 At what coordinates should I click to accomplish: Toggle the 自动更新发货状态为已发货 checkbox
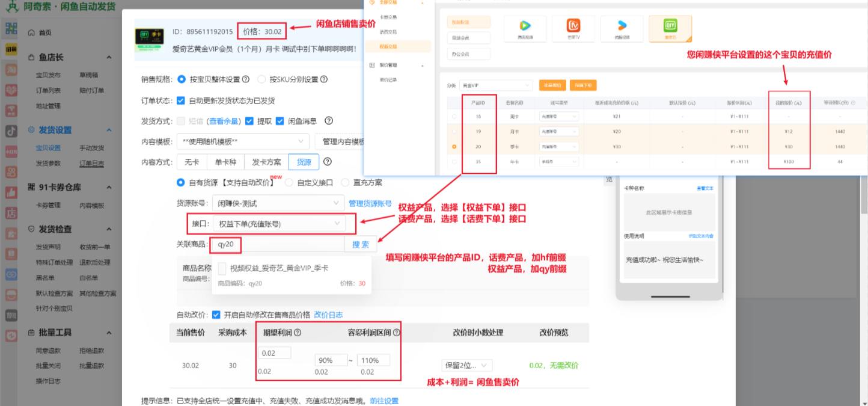181,100
